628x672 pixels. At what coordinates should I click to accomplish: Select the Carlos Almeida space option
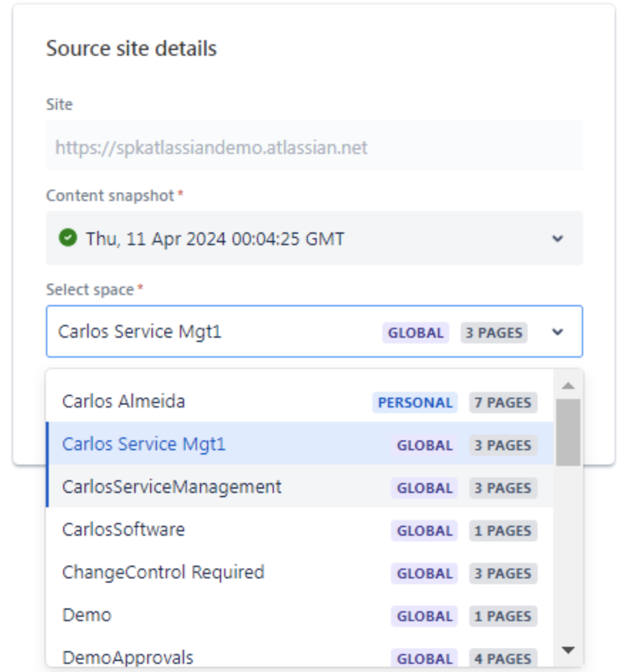[x=300, y=402]
